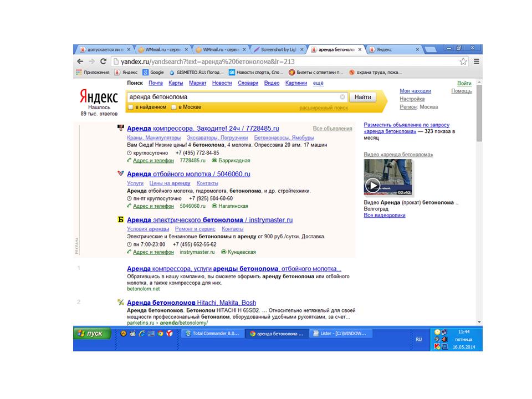
Task: Open 'Видео «аренда бетонолома»' link
Action: click(x=398, y=155)
